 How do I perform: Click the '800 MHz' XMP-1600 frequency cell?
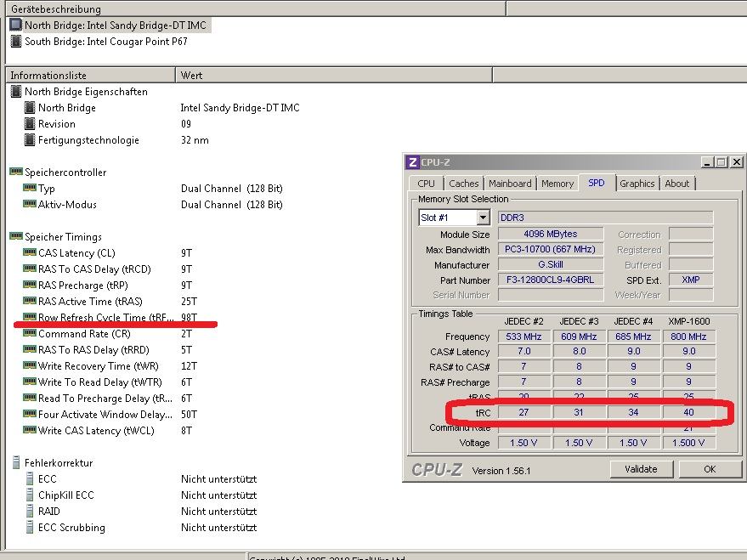pos(688,337)
